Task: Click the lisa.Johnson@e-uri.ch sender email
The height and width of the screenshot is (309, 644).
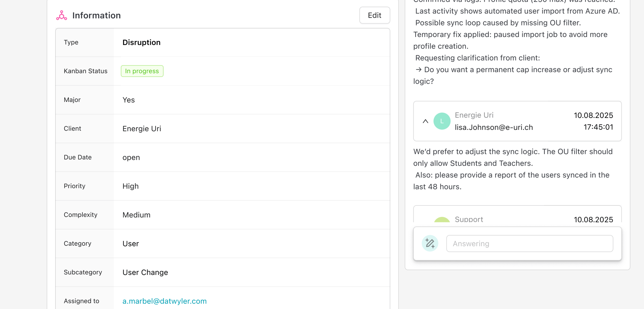Action: pos(494,127)
